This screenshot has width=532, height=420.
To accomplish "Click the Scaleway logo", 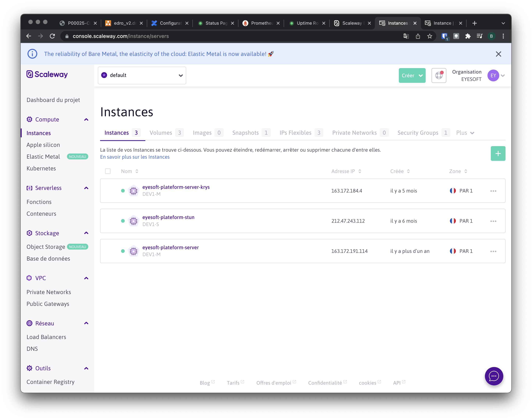I will [47, 74].
